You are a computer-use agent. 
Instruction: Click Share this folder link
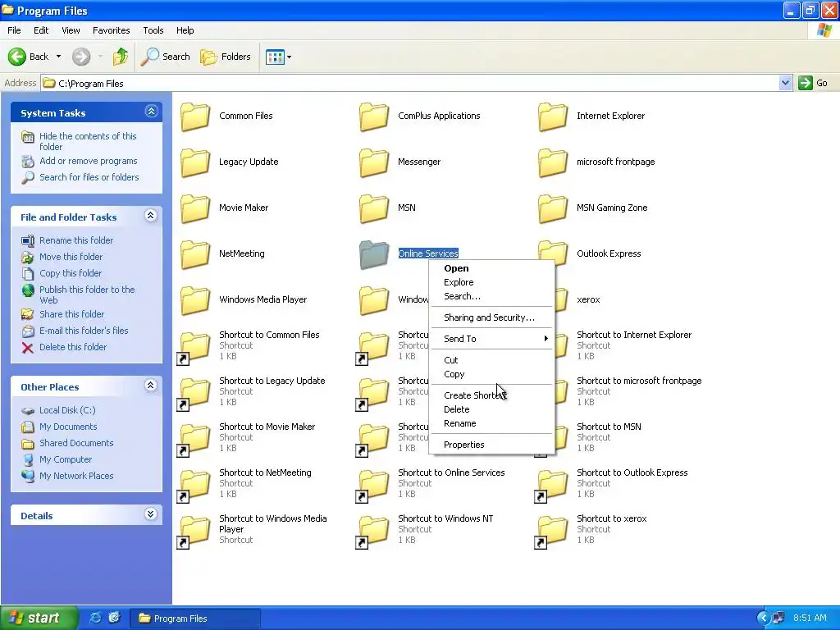point(72,314)
